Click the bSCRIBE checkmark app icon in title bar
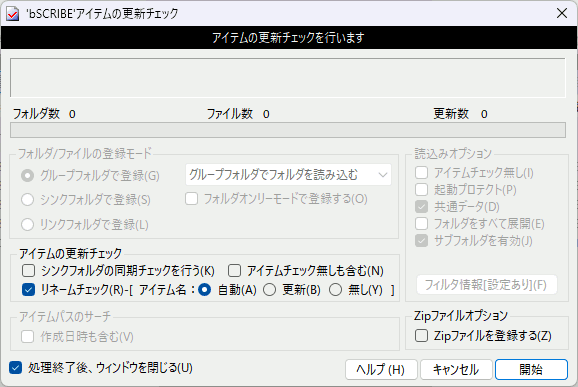This screenshot has width=578, height=387. tap(12, 14)
